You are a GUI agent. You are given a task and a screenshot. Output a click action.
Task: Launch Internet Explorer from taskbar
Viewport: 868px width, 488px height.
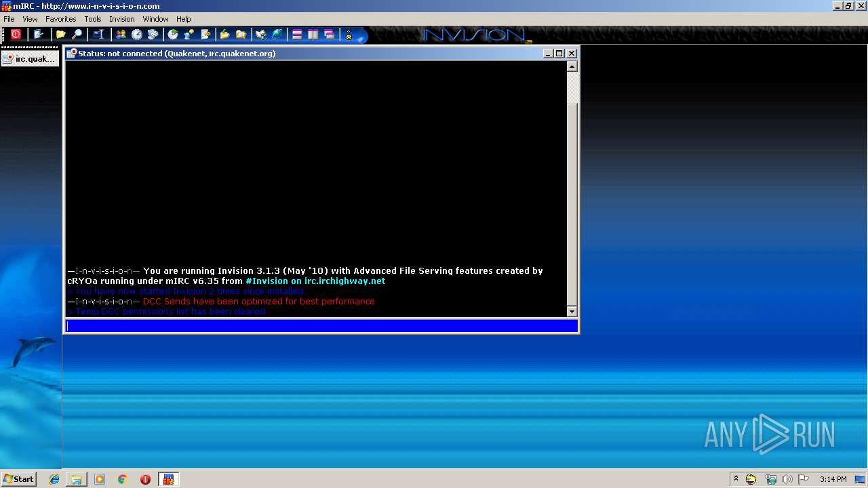pos(54,479)
